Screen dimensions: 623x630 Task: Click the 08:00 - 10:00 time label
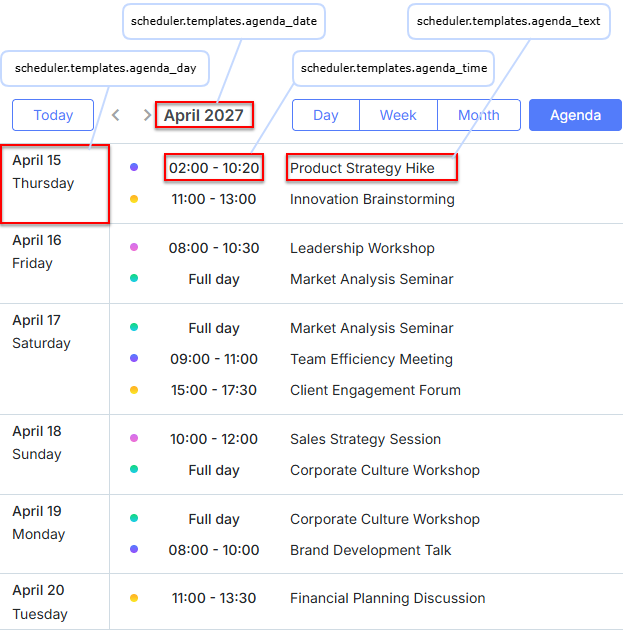pos(214,550)
